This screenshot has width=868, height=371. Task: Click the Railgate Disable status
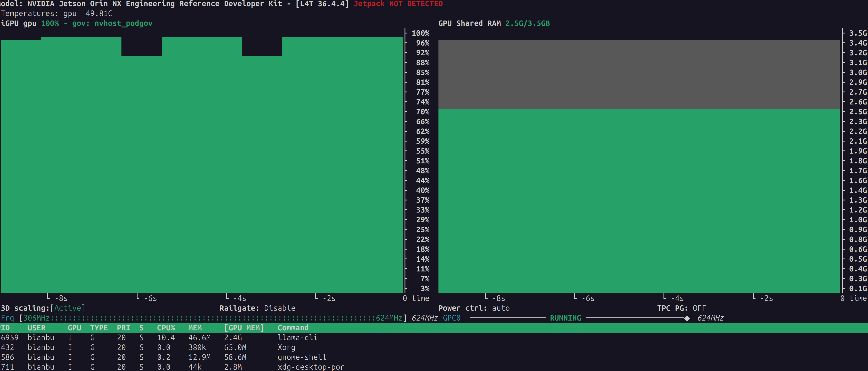279,308
